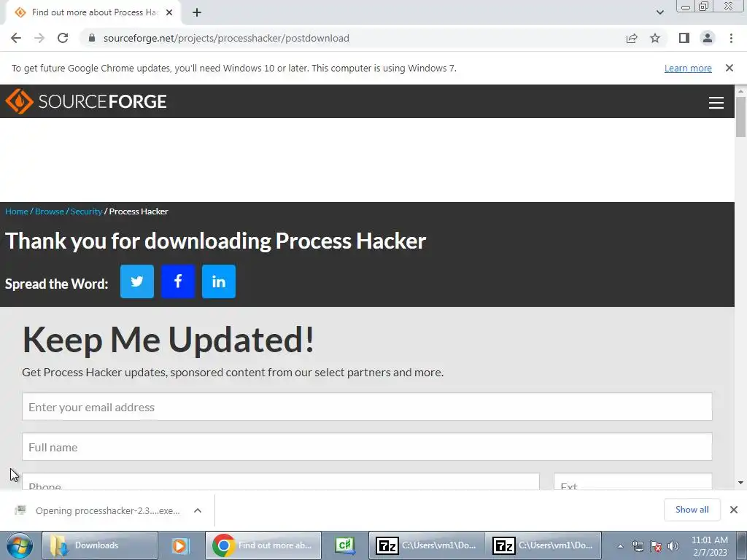Image resolution: width=747 pixels, height=560 pixels.
Task: Dismiss the Windows 7 update notice
Action: tap(729, 68)
